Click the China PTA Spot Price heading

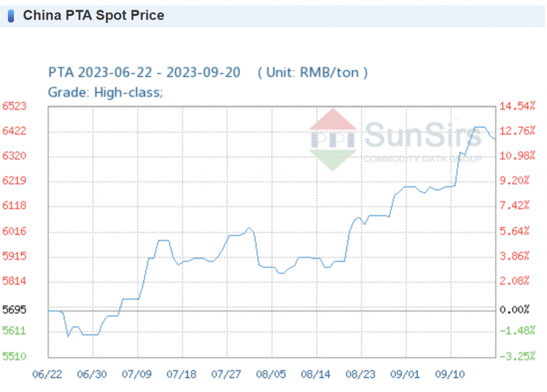coord(93,16)
